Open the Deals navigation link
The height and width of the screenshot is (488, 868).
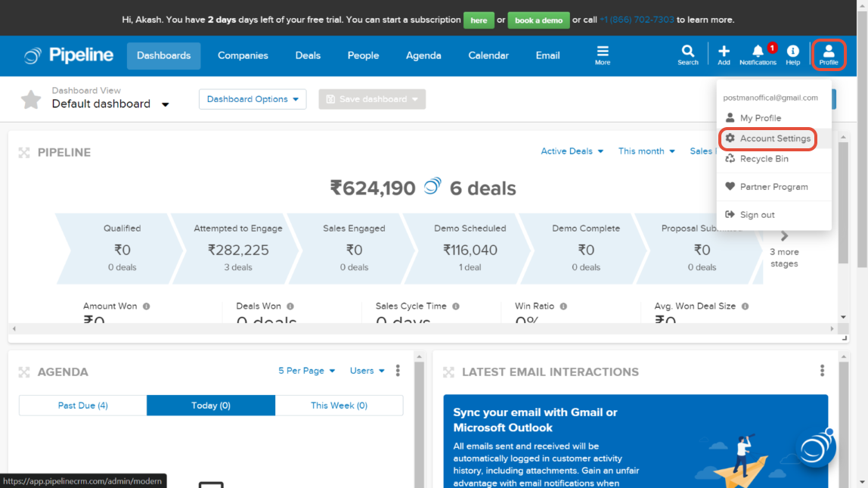pos(308,55)
